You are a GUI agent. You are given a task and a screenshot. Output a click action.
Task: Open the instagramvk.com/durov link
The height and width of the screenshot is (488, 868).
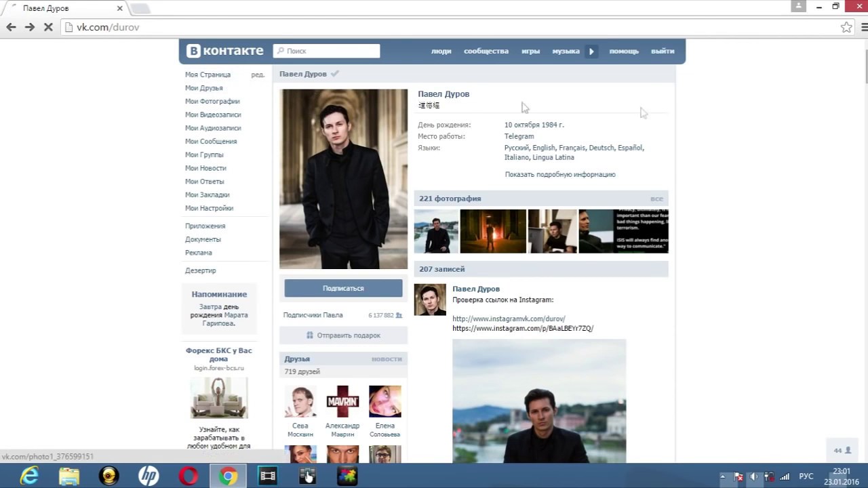(x=509, y=319)
